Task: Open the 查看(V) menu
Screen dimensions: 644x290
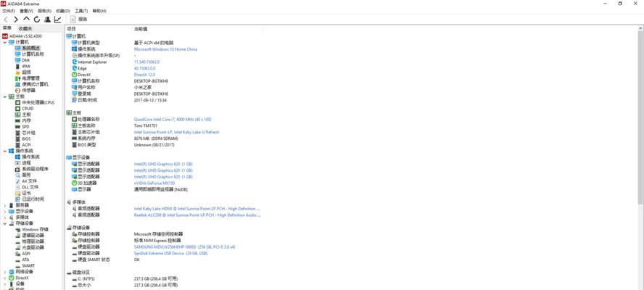Action: coord(27,11)
